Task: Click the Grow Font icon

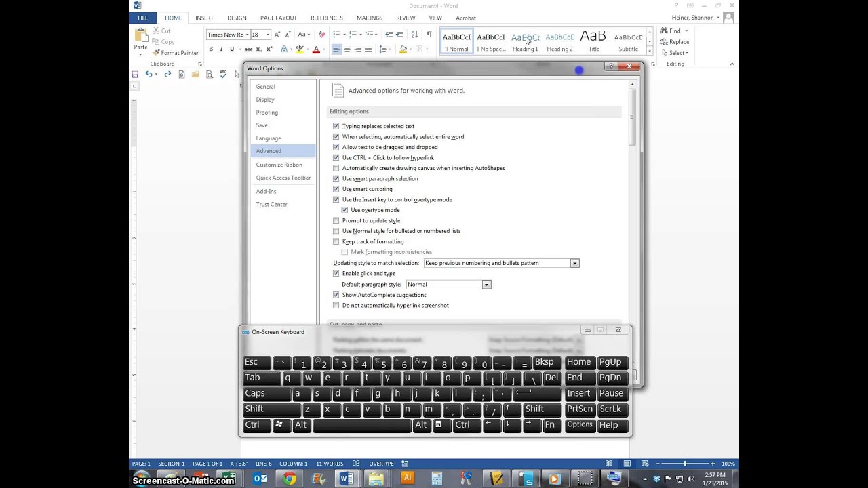Action: (x=277, y=35)
